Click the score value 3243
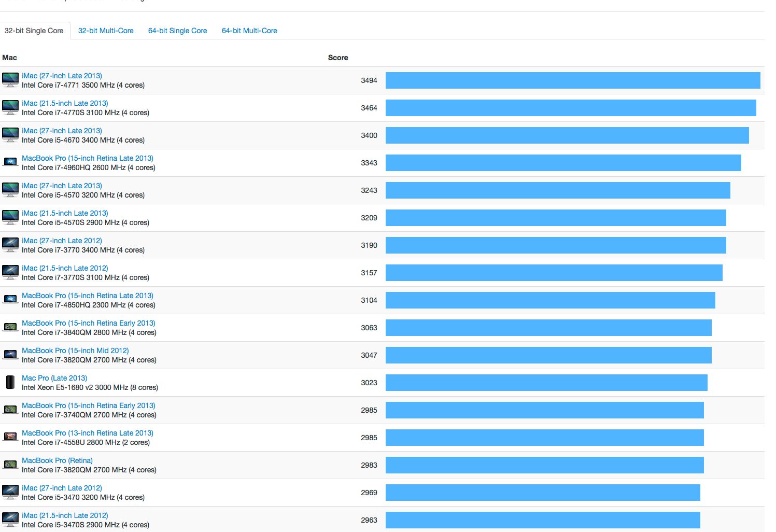Image resolution: width=776 pixels, height=532 pixels. coord(369,190)
